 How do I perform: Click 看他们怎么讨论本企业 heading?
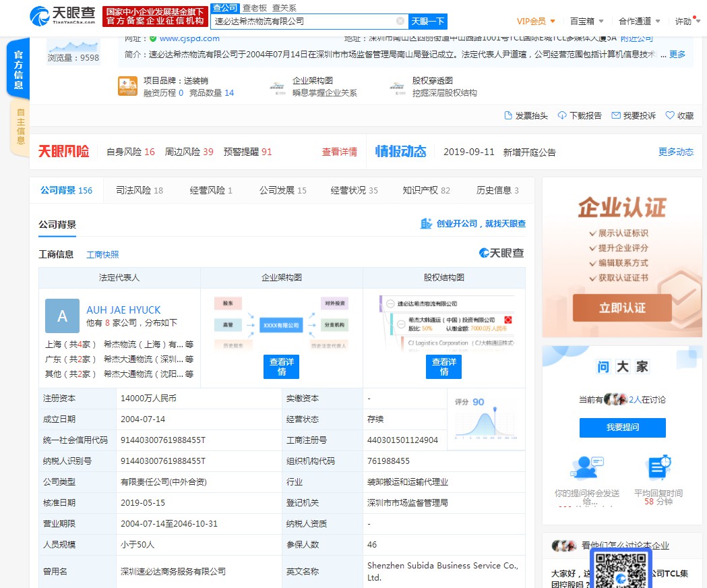(625, 546)
